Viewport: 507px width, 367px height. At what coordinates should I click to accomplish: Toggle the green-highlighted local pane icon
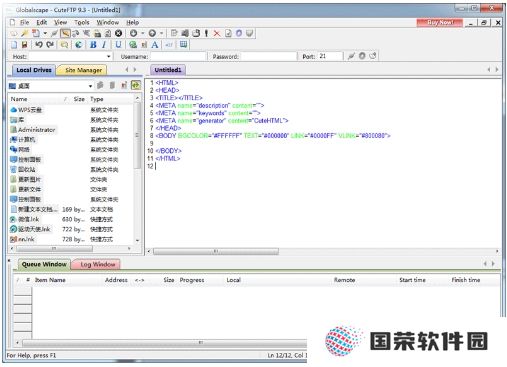pyautogui.click(x=135, y=86)
